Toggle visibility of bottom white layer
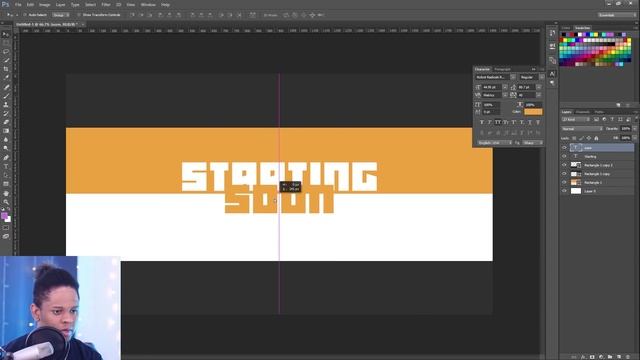 click(564, 191)
